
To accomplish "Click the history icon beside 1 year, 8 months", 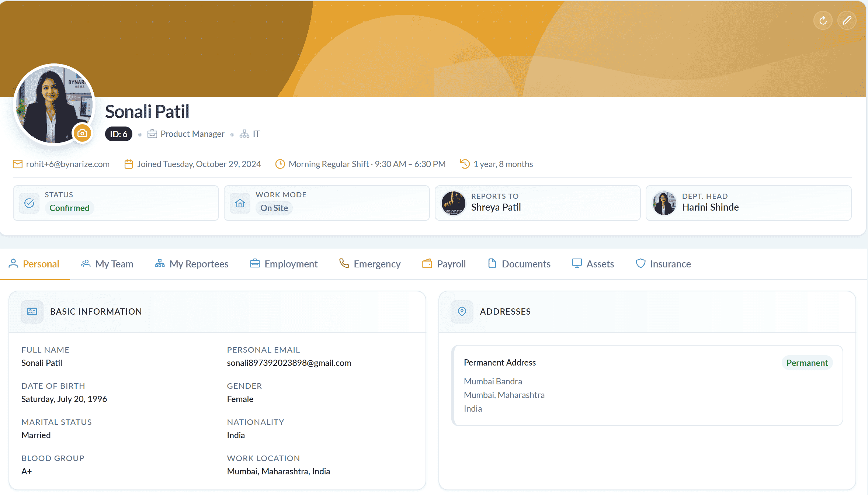I will 465,164.
